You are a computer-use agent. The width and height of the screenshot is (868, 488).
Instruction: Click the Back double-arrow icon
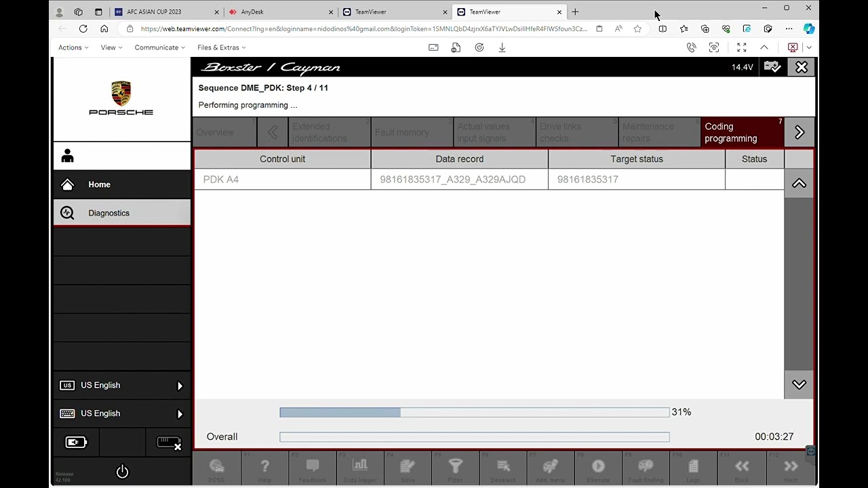pyautogui.click(x=742, y=466)
